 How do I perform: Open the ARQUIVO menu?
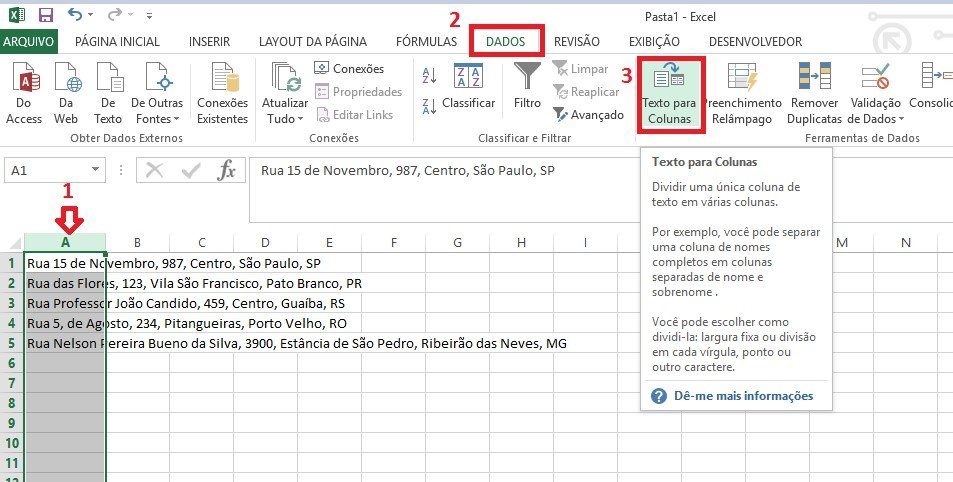tap(29, 42)
